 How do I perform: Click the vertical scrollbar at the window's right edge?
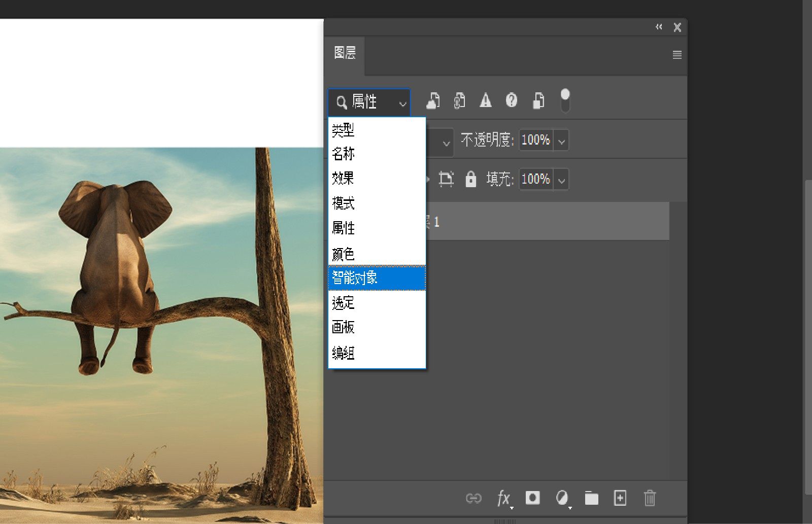coord(808,337)
